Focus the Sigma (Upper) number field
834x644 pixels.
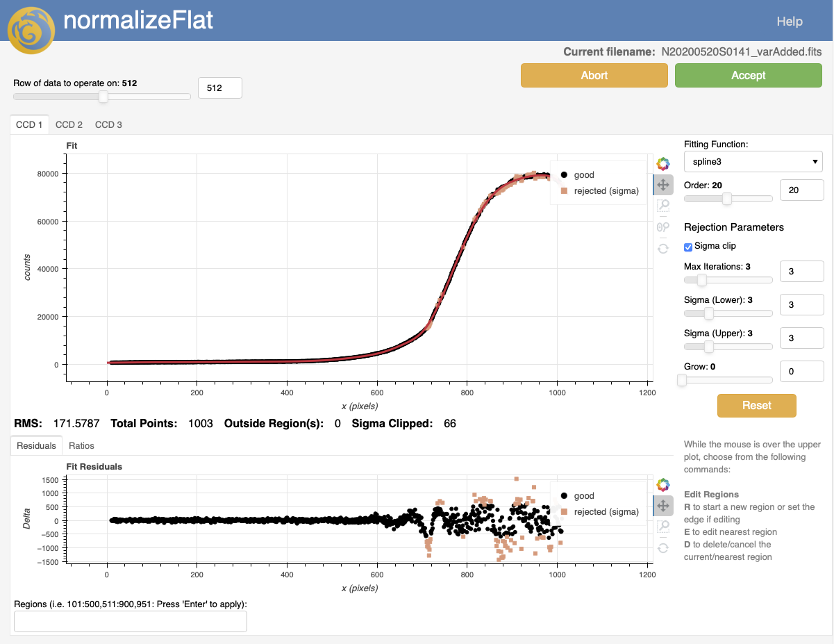(x=802, y=338)
